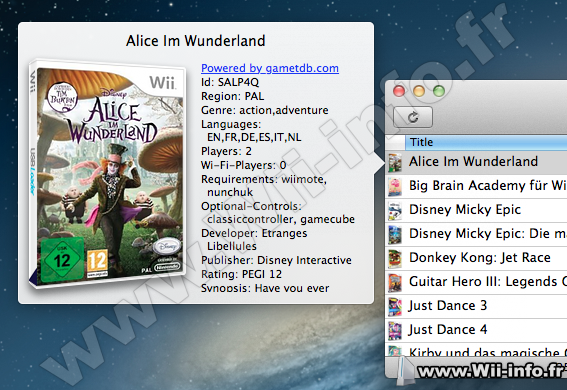The image size is (567, 390).
Task: Select Guitar Hero III: Legends row
Action: pyautogui.click(x=477, y=282)
